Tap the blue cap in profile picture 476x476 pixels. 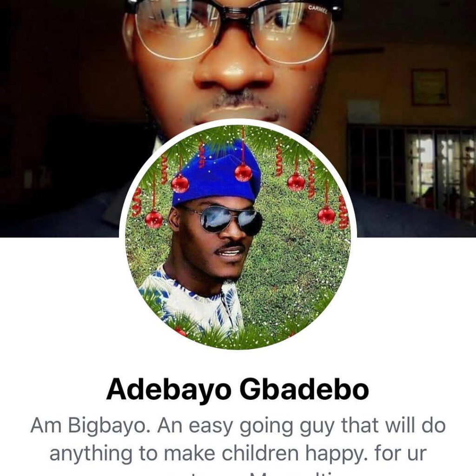coord(216,172)
